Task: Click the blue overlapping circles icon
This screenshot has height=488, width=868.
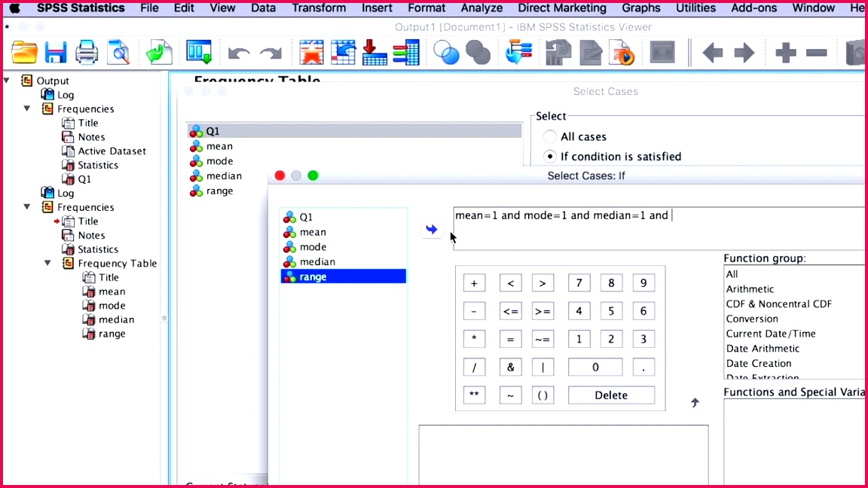Action: (x=445, y=53)
